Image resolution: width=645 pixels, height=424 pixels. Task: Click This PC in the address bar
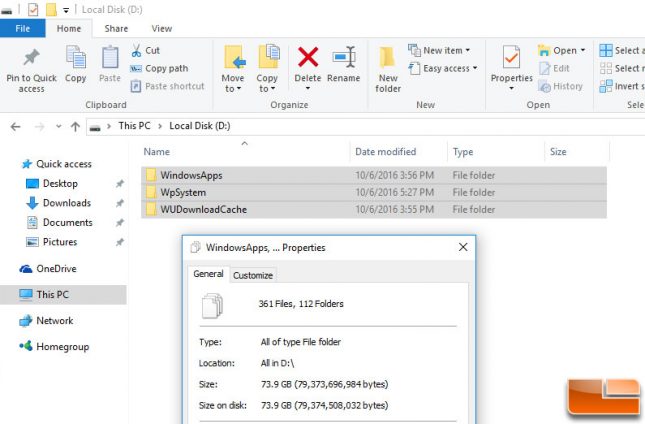coord(135,126)
